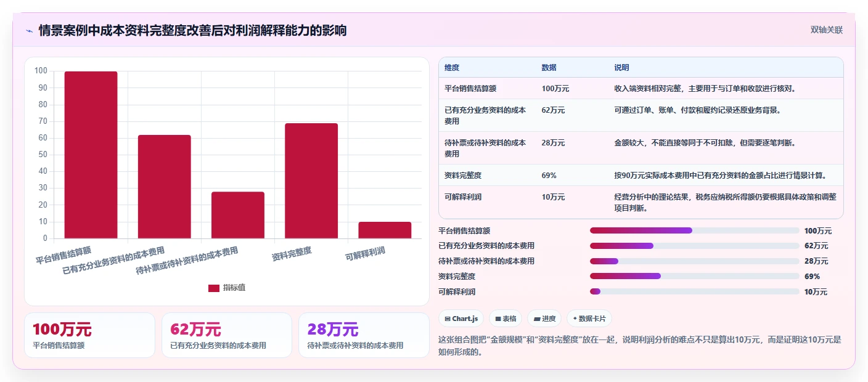Click the lightning icon beside the title

click(30, 31)
